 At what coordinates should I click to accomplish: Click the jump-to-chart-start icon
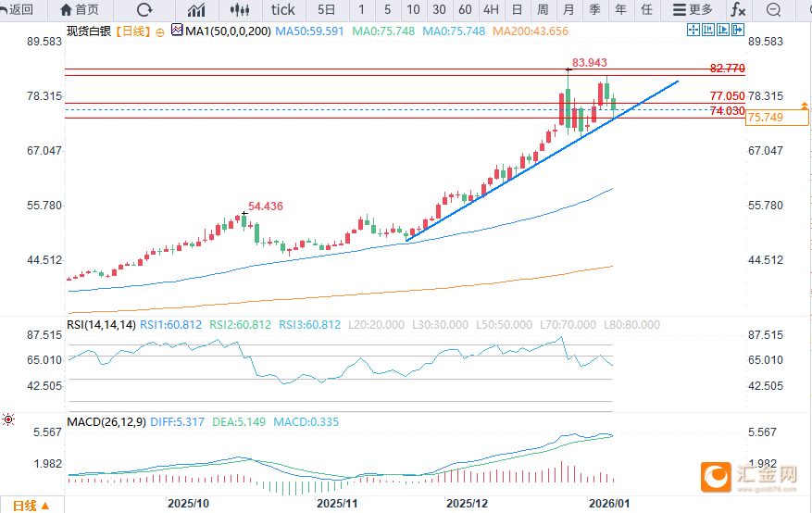(708, 30)
